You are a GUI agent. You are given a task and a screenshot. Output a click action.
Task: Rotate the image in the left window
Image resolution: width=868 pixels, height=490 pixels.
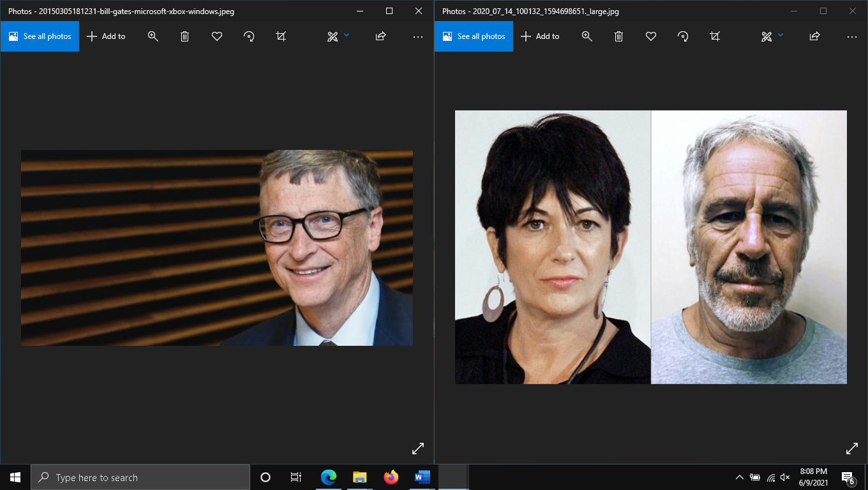[249, 36]
